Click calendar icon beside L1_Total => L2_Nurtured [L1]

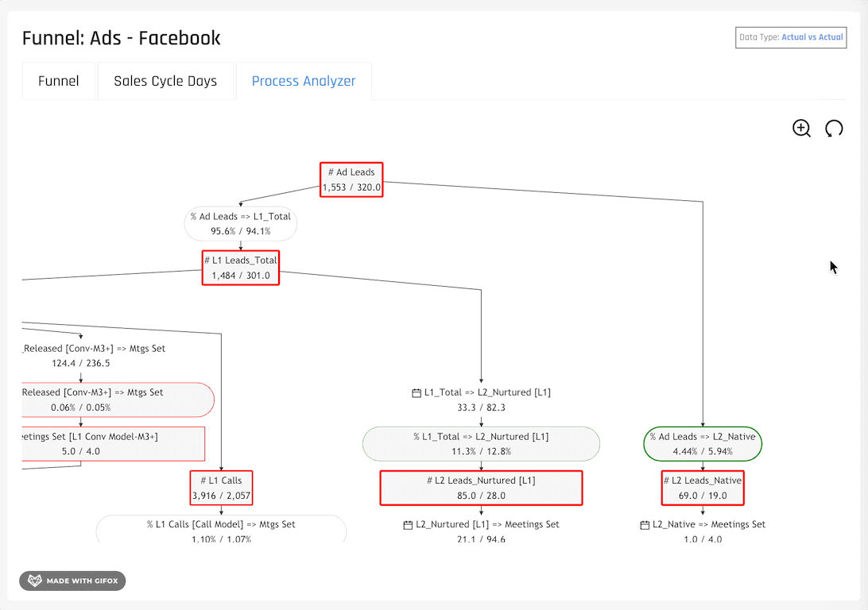(x=417, y=392)
